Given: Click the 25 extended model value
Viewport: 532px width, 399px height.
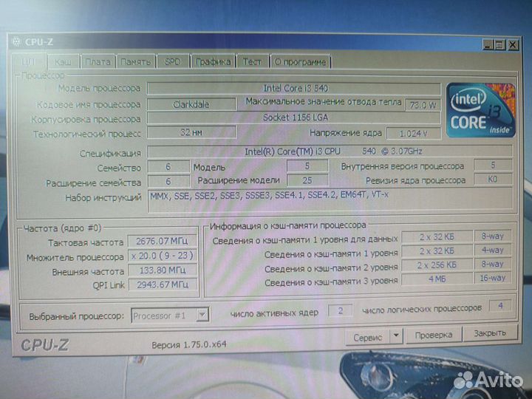Looking at the screenshot, I should click(307, 180).
